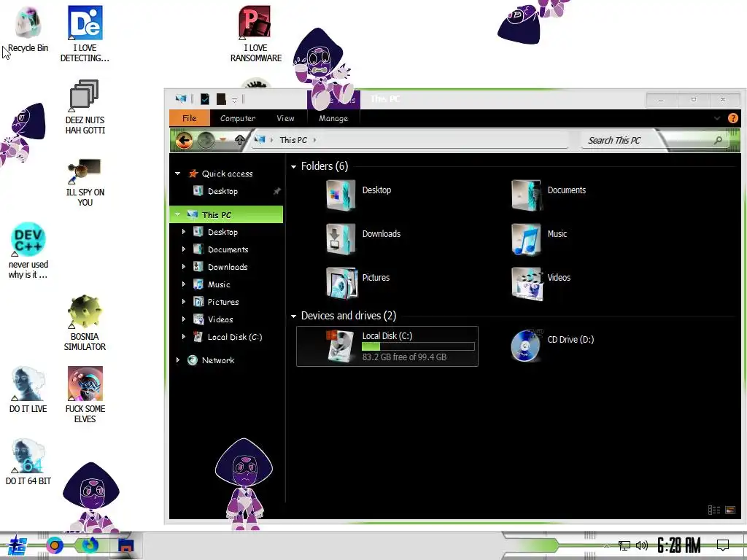
Task: Open the File Explorer taskbar button
Action: [126, 545]
